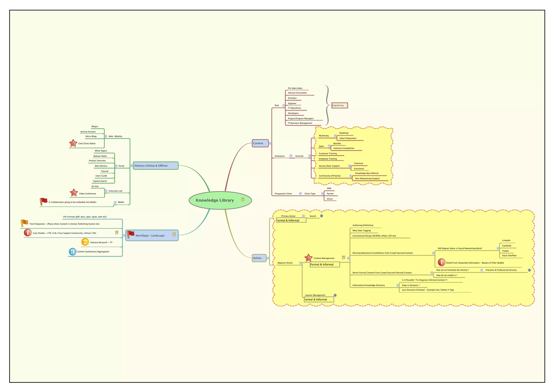Select the Engineering summary box

339,105
